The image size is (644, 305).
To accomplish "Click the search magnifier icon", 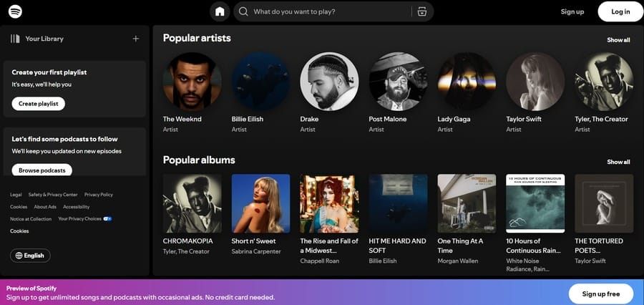I will click(243, 11).
